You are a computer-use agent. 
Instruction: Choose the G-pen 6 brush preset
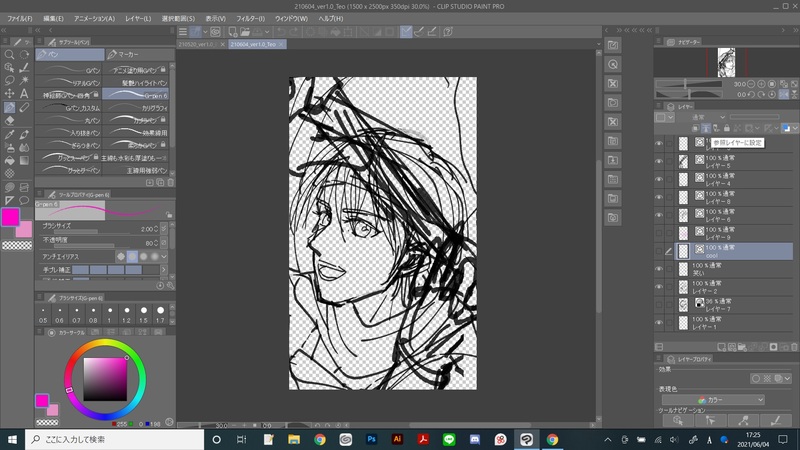[x=134, y=92]
